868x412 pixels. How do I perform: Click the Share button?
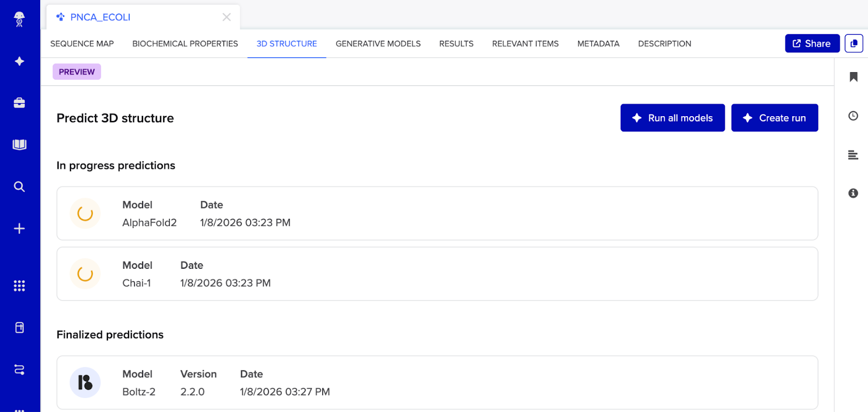pyautogui.click(x=812, y=43)
